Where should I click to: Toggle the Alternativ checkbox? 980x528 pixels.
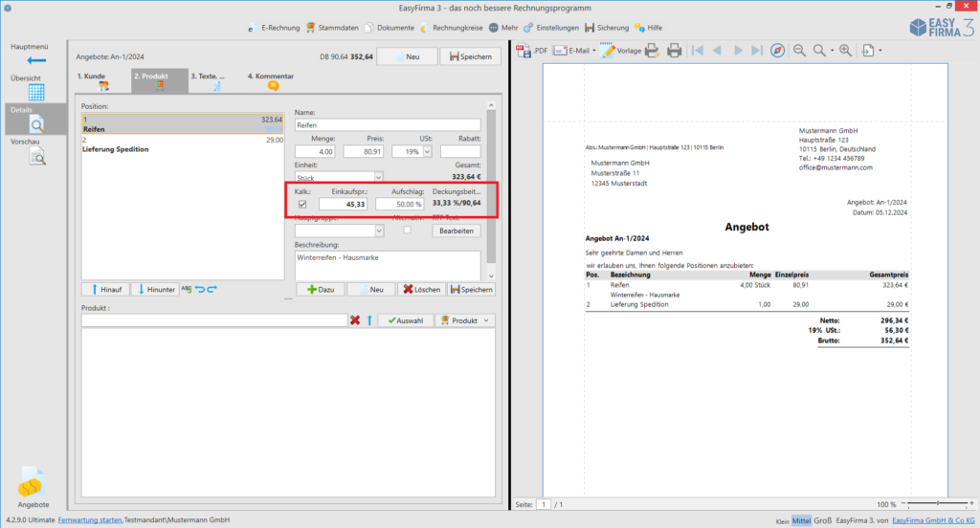click(407, 230)
